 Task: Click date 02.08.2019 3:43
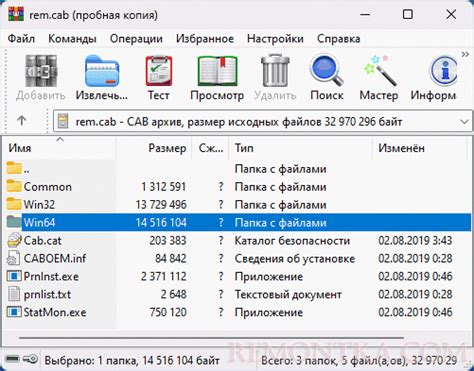415,241
